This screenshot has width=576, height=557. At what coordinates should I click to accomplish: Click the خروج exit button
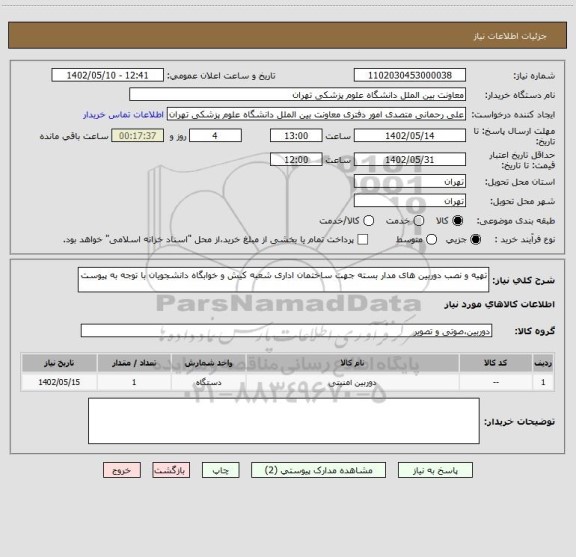(x=122, y=470)
